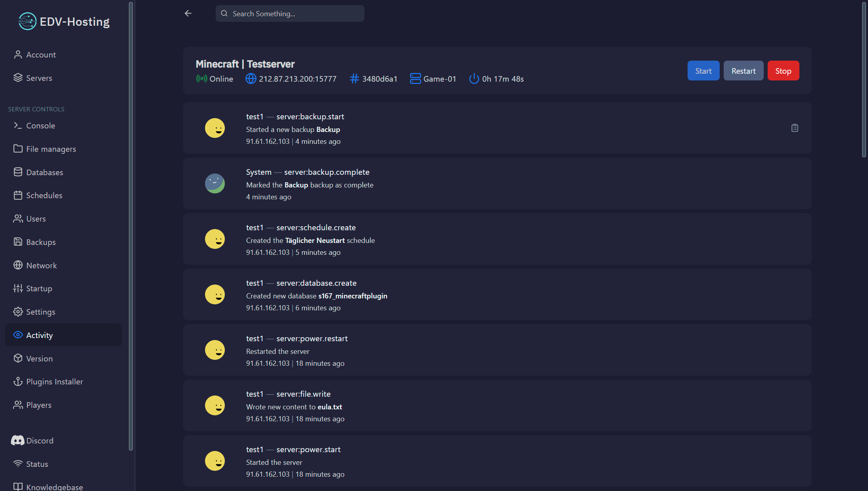
Task: Open the Schedules section
Action: click(x=63, y=195)
